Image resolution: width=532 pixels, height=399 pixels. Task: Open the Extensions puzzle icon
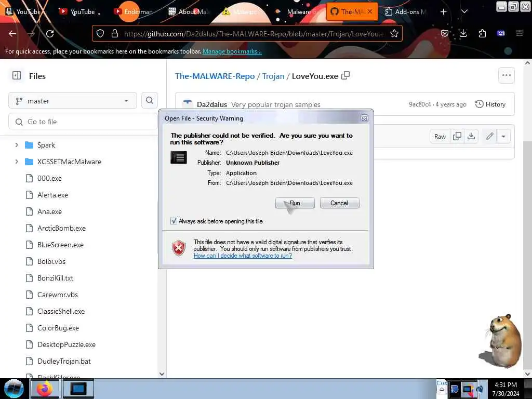coord(482,33)
